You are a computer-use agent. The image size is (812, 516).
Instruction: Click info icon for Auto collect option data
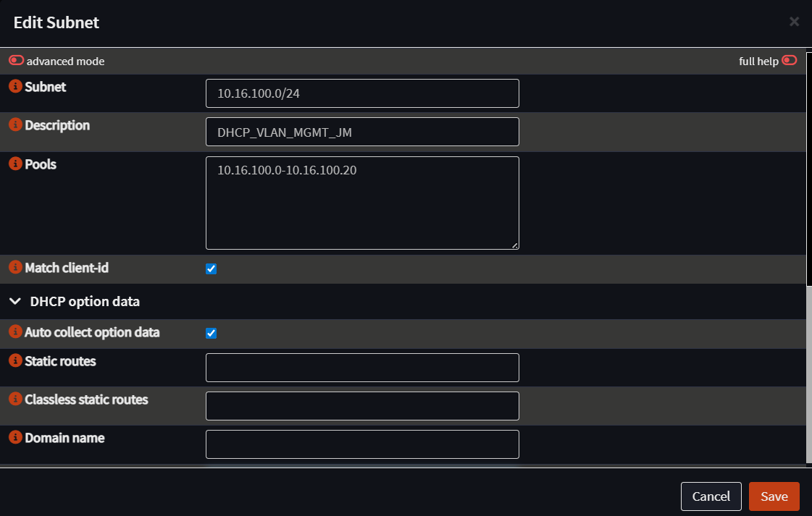pyautogui.click(x=15, y=331)
